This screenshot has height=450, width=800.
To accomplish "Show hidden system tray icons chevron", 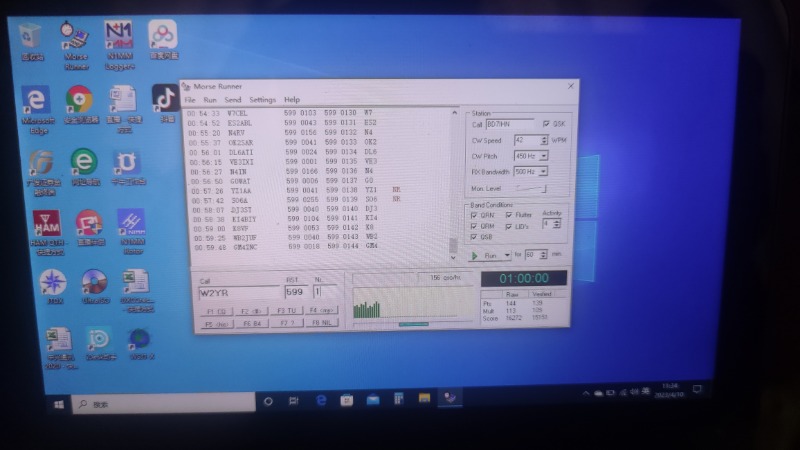I will pyautogui.click(x=586, y=393).
